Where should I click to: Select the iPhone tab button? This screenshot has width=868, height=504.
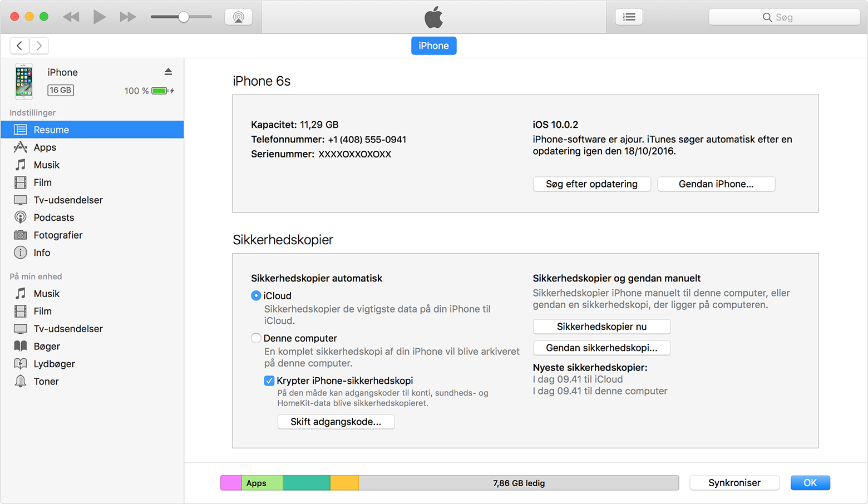click(x=433, y=46)
